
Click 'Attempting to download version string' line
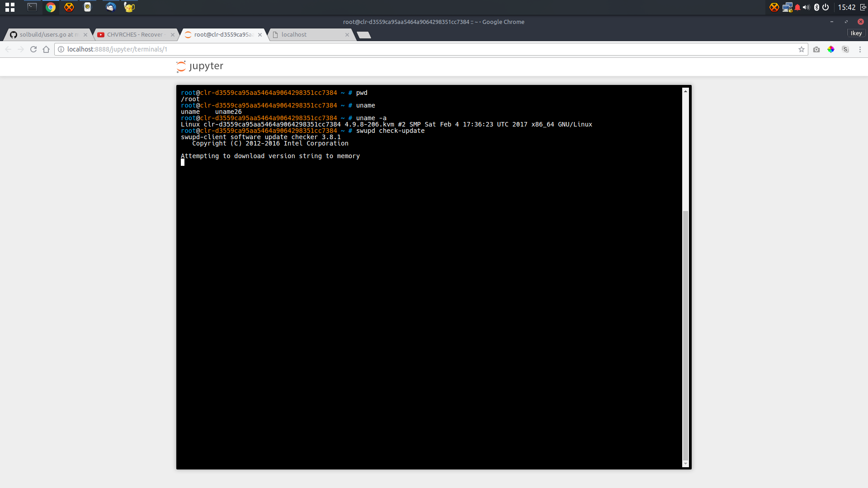point(270,156)
